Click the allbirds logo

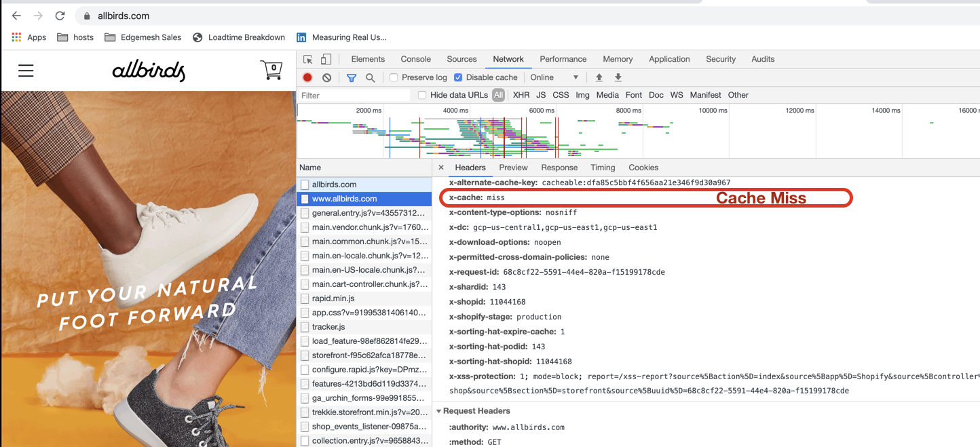pos(149,71)
